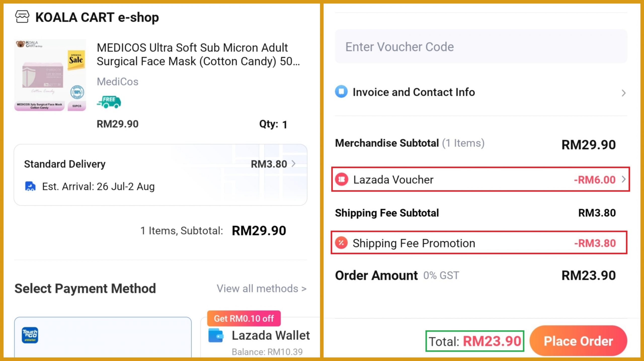Image resolution: width=644 pixels, height=361 pixels.
Task: Expand Invoice and Contact Info chevron
Action: 623,93
